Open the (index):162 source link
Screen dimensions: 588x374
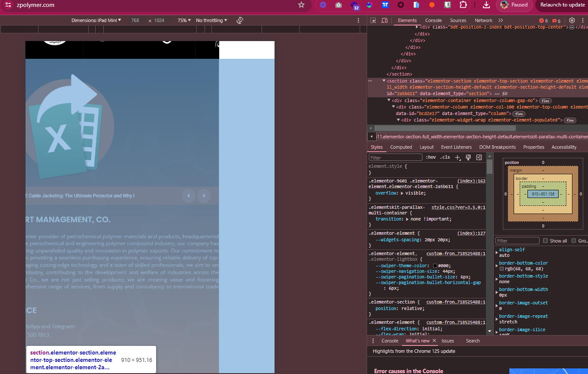471,181
